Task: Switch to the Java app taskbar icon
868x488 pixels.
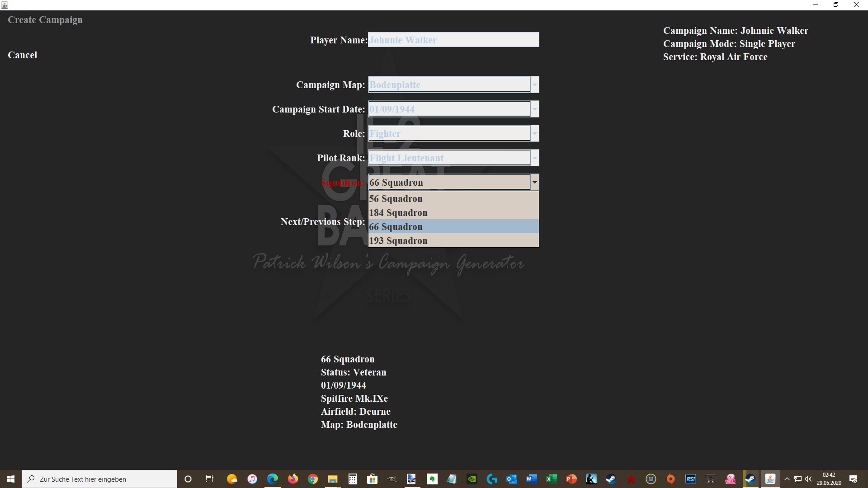Action: [x=770, y=479]
